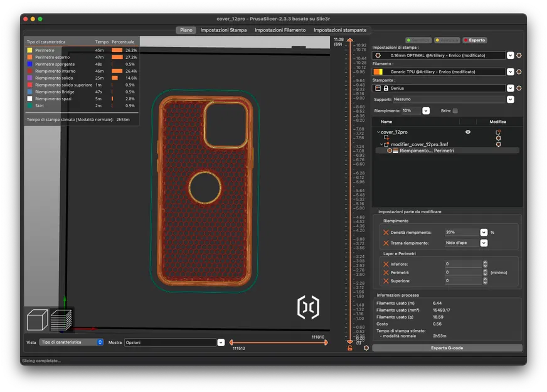Viewport: 547px width, 392px height.
Task: Collapse the modifier_cover_12pro.3mf node
Action: click(x=381, y=144)
